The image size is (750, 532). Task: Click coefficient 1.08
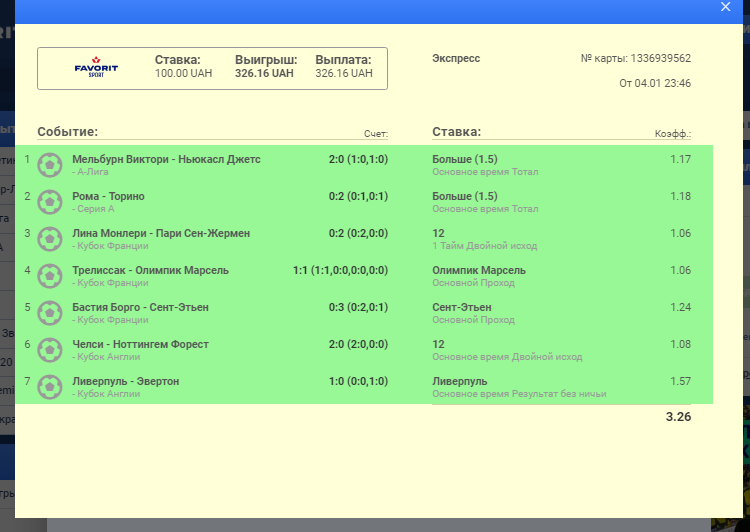pyautogui.click(x=680, y=344)
